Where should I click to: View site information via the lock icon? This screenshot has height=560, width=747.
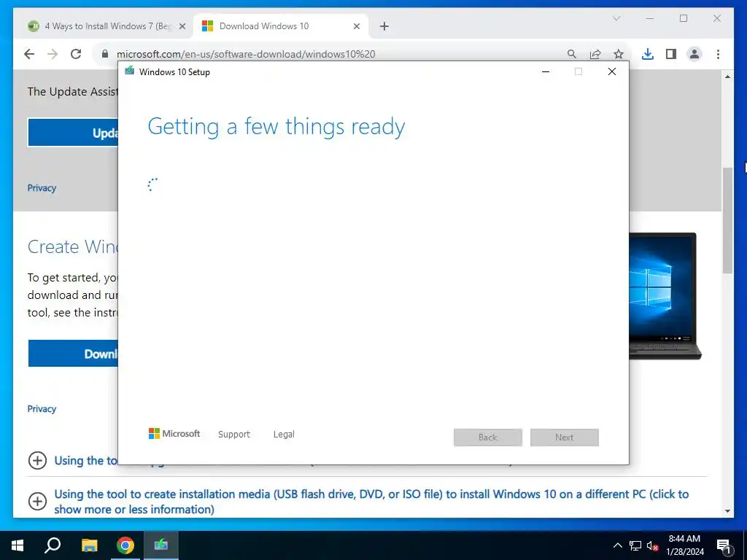tap(105, 54)
